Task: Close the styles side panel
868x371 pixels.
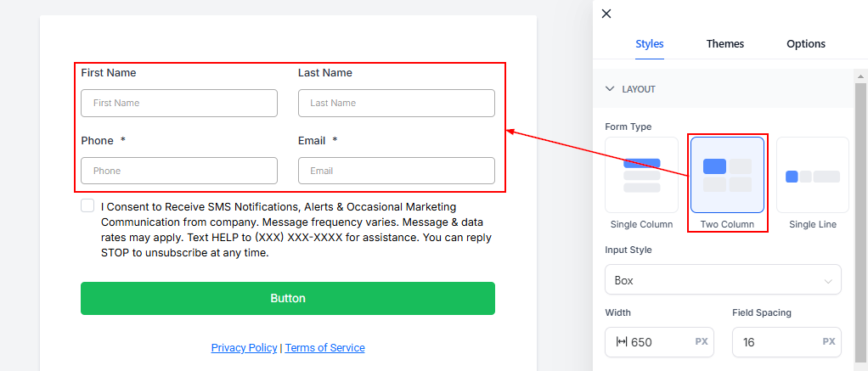Action: click(606, 14)
